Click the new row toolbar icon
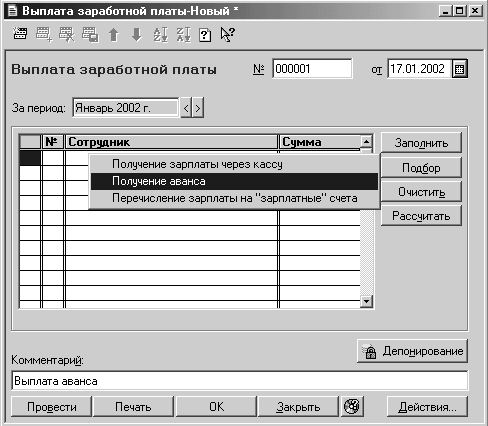This screenshot has height=426, width=488. [20, 34]
